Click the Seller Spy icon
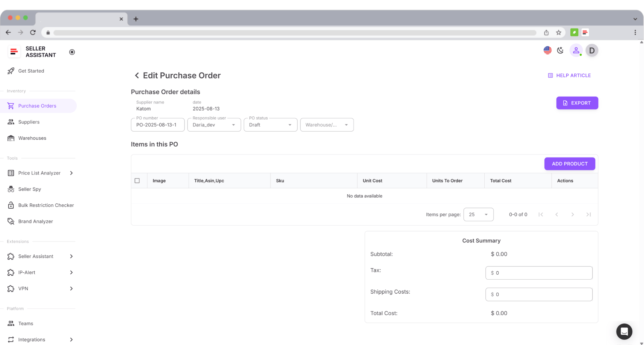The width and height of the screenshot is (644, 345). pos(11,189)
